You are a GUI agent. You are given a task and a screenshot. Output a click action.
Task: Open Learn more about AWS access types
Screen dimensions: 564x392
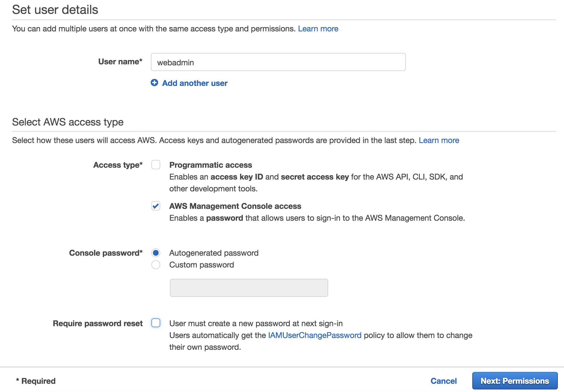click(x=439, y=140)
